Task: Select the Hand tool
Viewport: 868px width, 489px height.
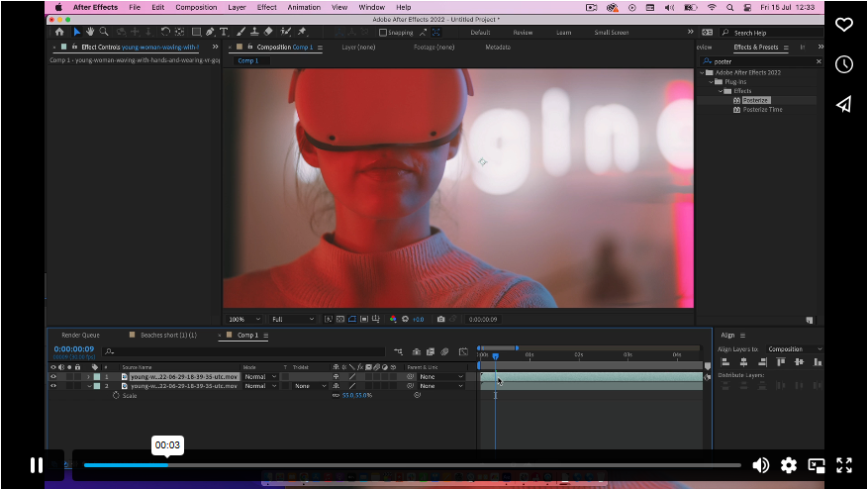Action: click(x=90, y=32)
